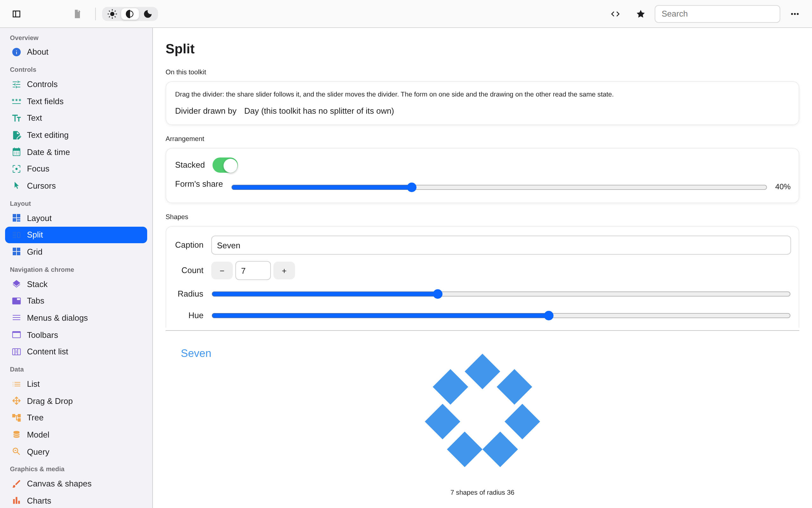
Task: Increase Count with the plus button
Action: 284,271
